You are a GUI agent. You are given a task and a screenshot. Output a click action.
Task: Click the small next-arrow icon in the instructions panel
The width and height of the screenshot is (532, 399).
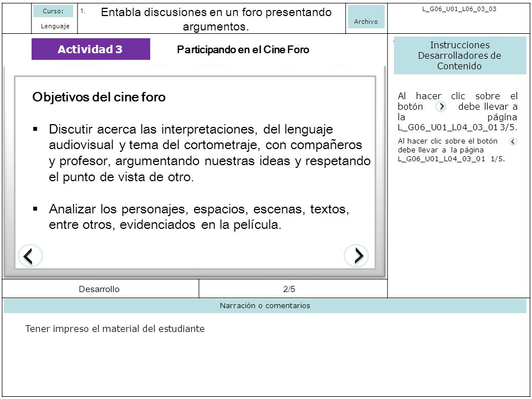click(x=441, y=106)
